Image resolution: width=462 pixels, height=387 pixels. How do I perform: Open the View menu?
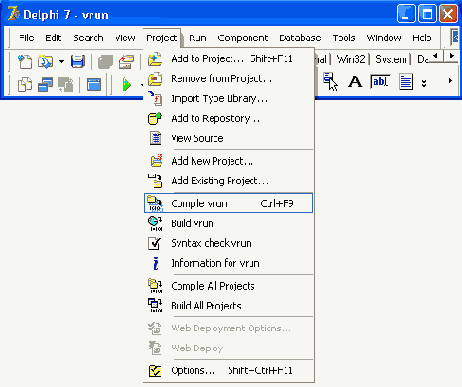tap(125, 38)
